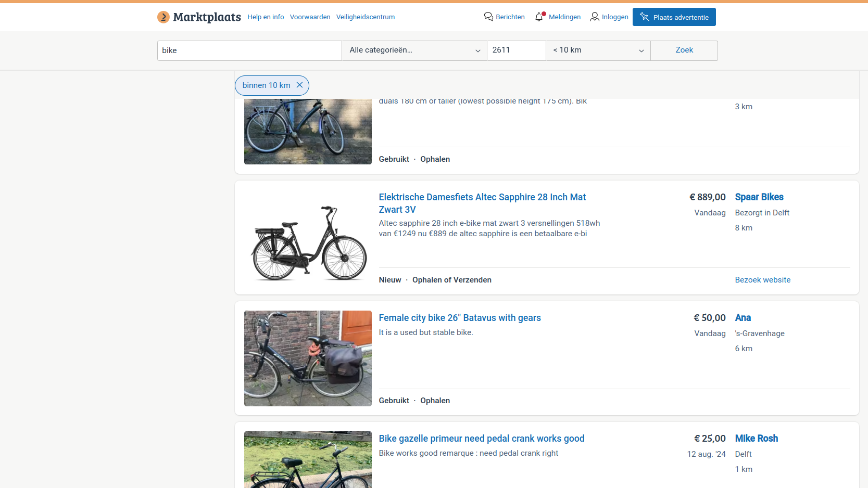Viewport: 868px width, 488px height.
Task: Open the Help en info link
Action: click(x=266, y=17)
